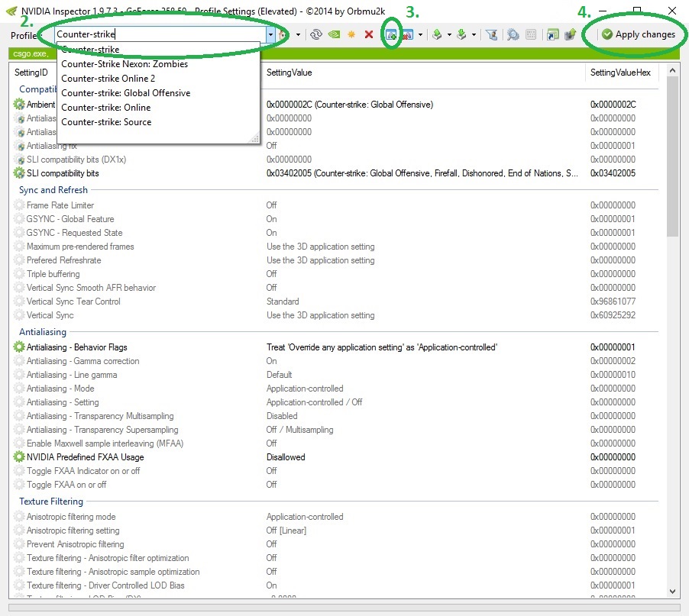Screen dimensions: 689x616
Task: Select Antialiasing - Transparency Supersampling row
Action: [334, 430]
